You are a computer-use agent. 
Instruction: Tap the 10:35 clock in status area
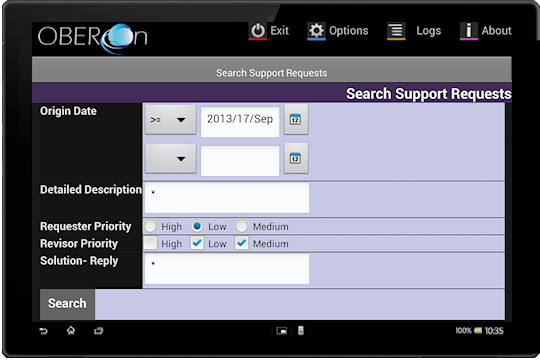494,331
